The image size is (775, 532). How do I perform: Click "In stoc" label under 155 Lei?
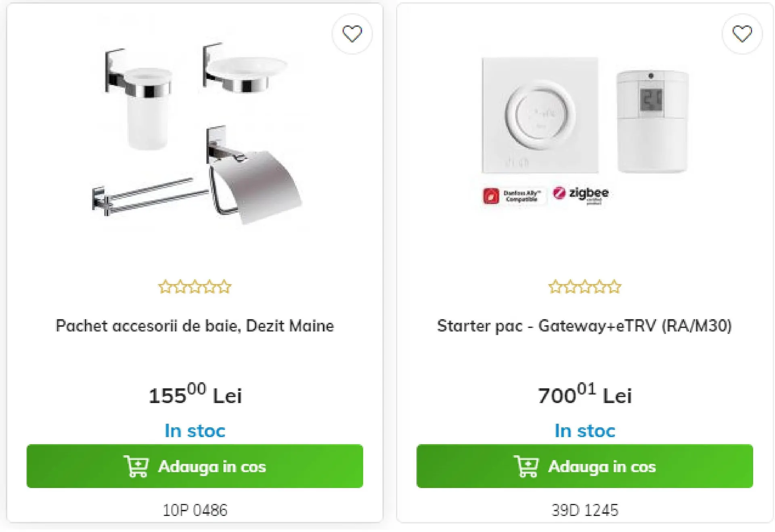point(195,431)
